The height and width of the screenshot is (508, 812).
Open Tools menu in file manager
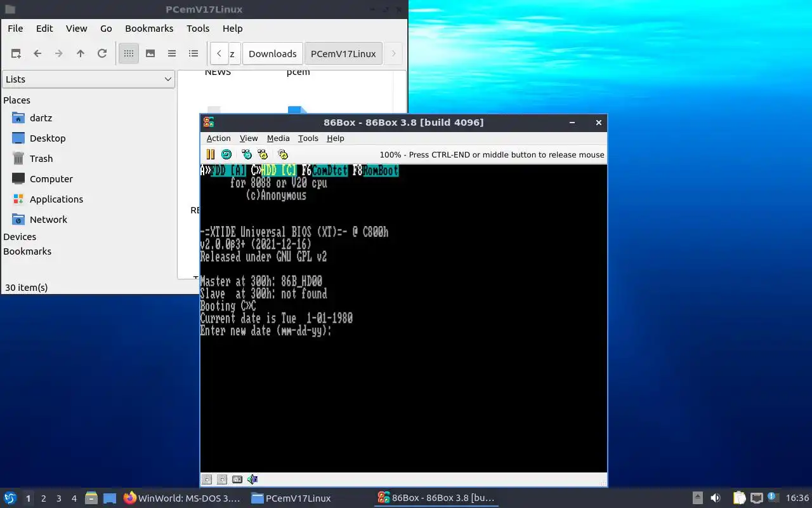tap(198, 29)
